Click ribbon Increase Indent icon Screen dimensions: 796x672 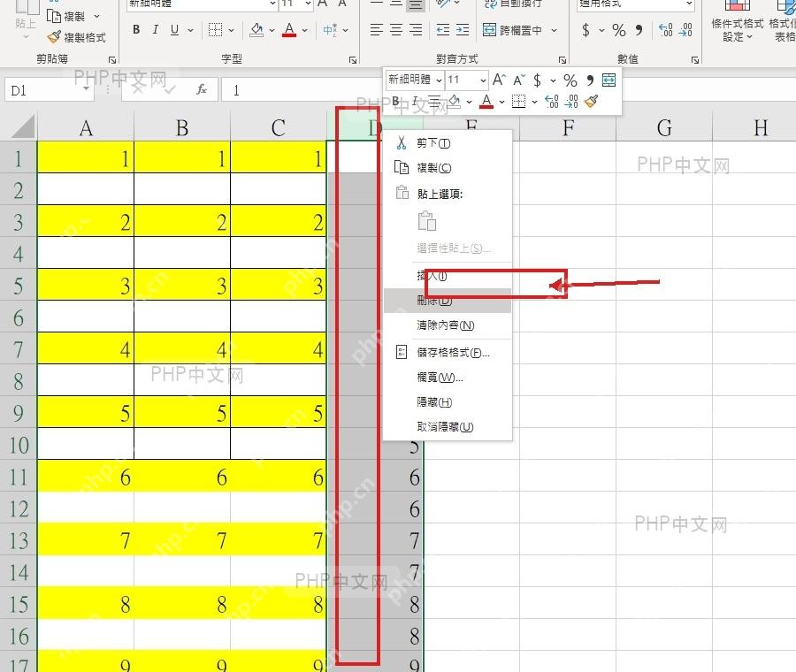pos(463,30)
